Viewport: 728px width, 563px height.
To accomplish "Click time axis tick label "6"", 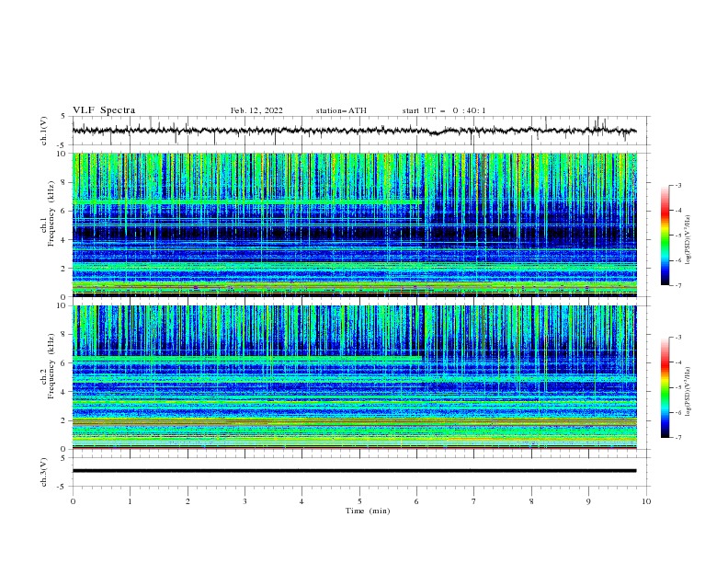I will 416,501.
